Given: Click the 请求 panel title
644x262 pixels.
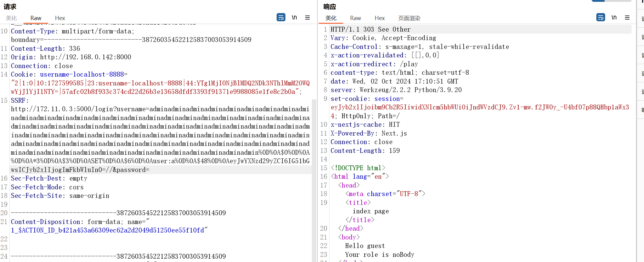Looking at the screenshot, I should tap(10, 6).
